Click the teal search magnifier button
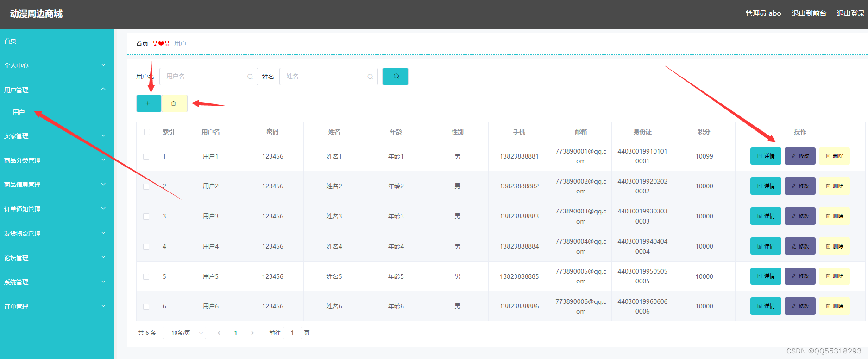Viewport: 868px width, 359px height. [395, 77]
